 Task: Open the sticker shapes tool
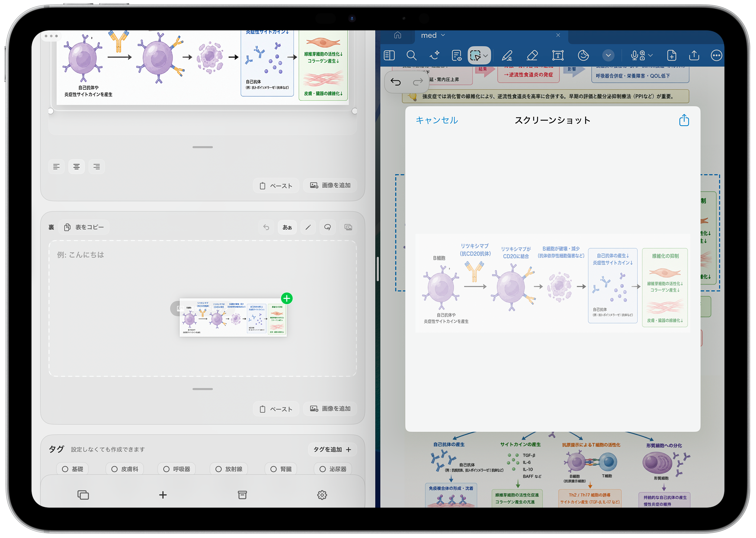coord(583,56)
